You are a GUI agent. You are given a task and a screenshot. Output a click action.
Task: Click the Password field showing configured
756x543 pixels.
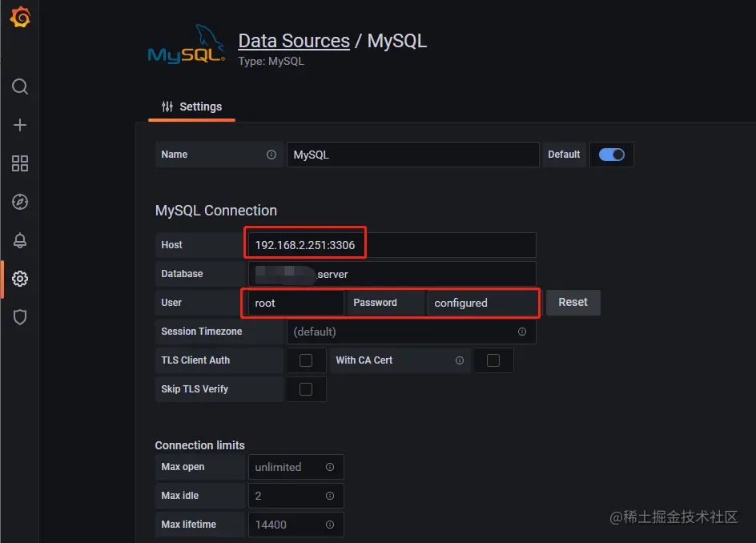coord(481,303)
